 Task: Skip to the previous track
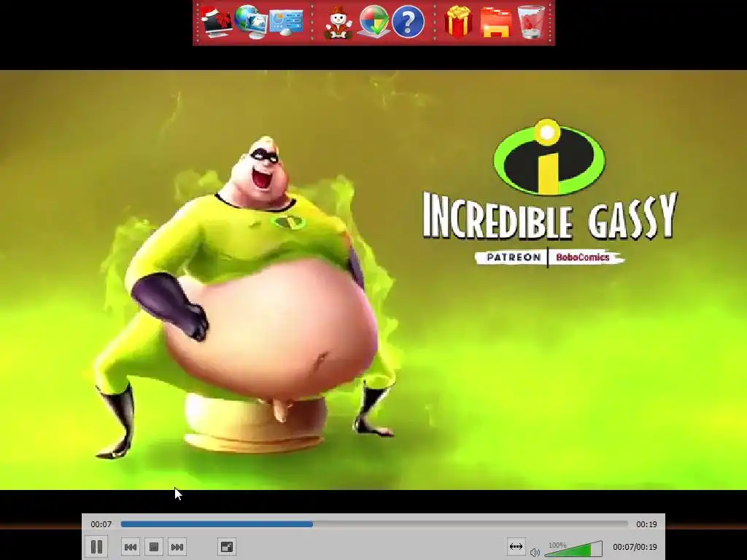coord(130,547)
